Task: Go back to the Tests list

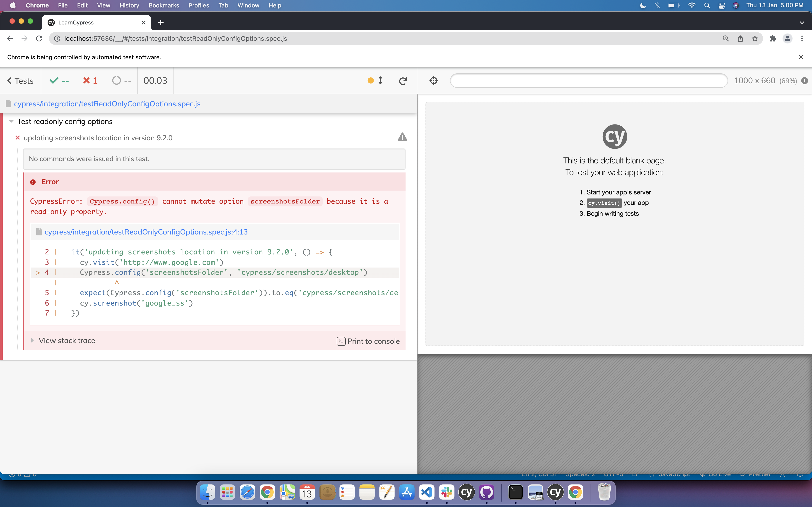Action: point(20,81)
